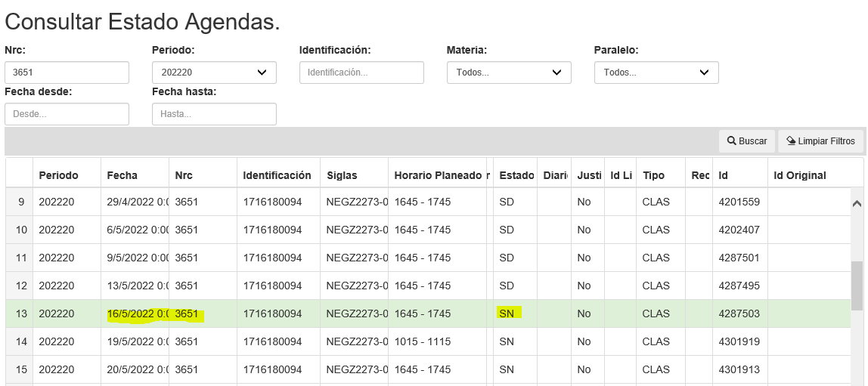868x386 pixels.
Task: Click the Estado column header
Action: pyautogui.click(x=516, y=175)
